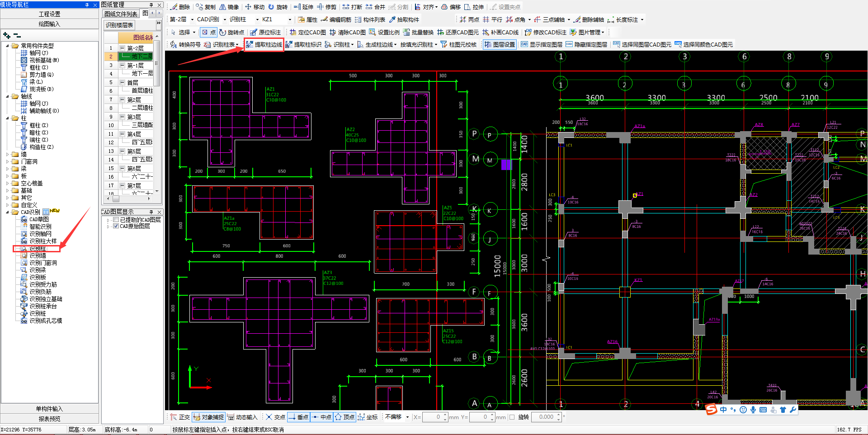This screenshot has width=868, height=435.
Task: Expand the 墙 folder in navigation tree
Action: 7,154
